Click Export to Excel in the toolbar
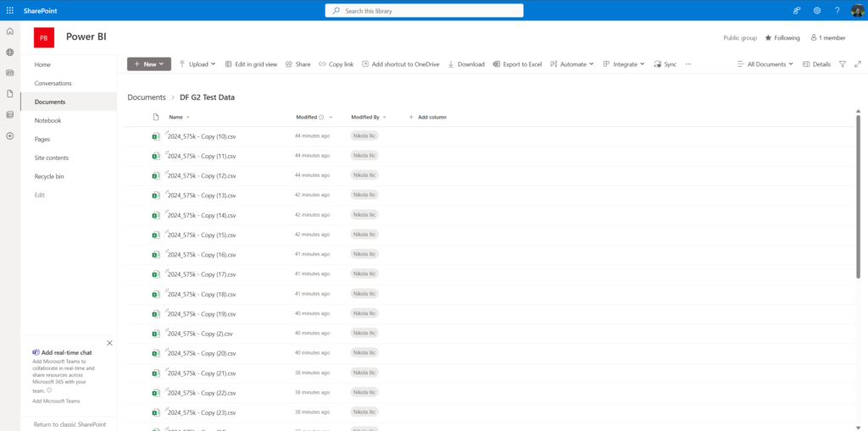The image size is (868, 431). click(x=516, y=64)
